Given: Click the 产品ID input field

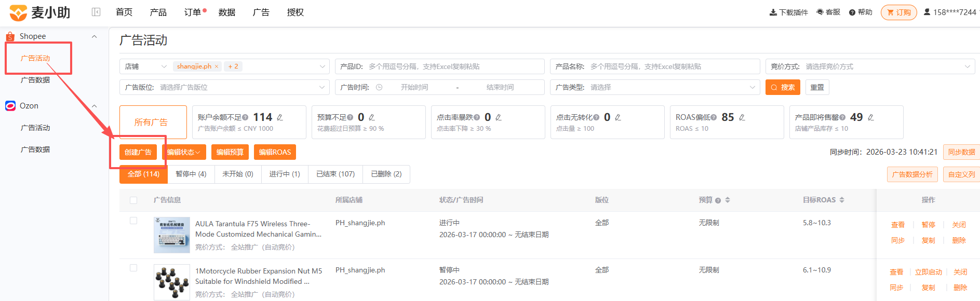Looking at the screenshot, I should point(439,66).
